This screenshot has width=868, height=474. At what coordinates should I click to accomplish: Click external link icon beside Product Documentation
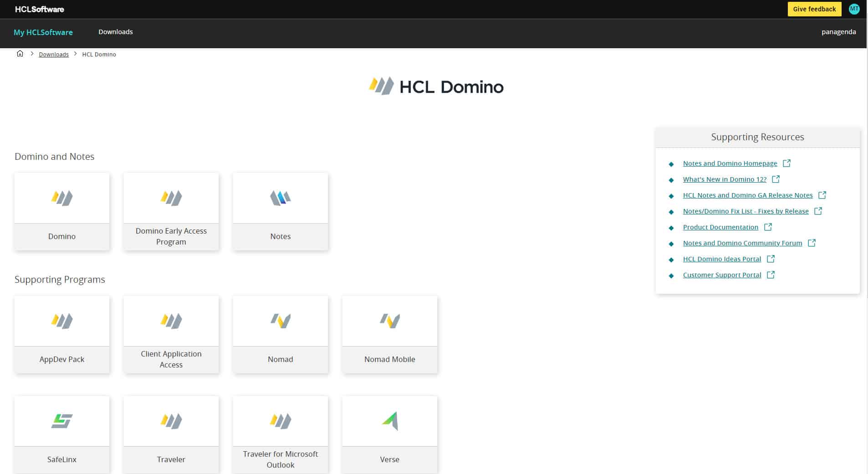(x=768, y=227)
